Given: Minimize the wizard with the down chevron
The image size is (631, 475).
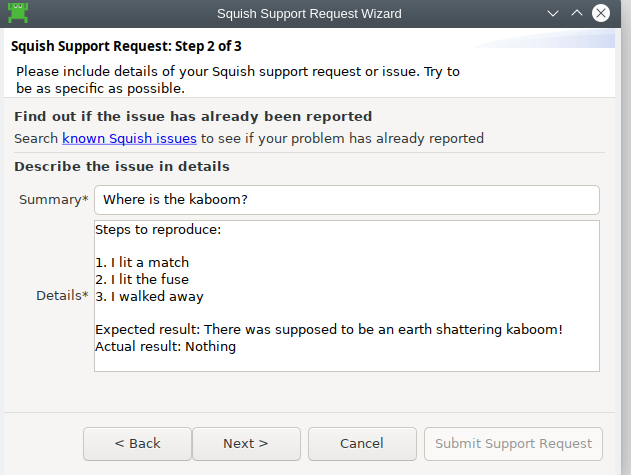Looking at the screenshot, I should pos(553,13).
